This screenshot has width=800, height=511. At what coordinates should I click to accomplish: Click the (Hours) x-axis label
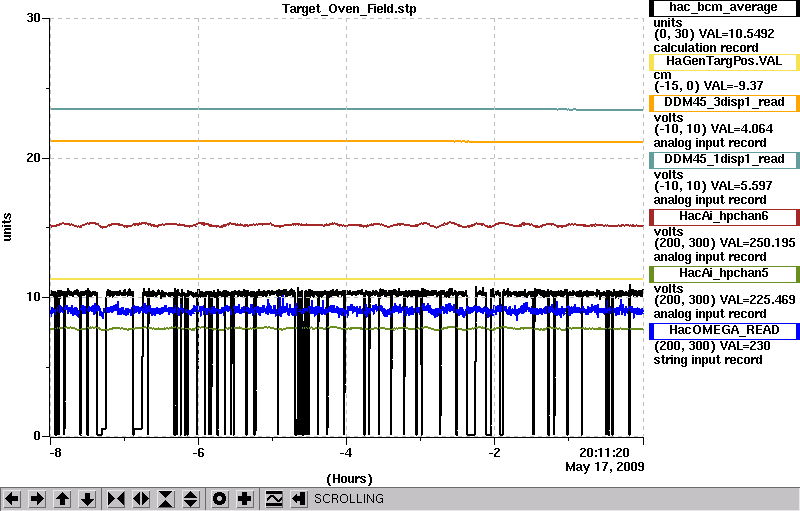tap(349, 479)
